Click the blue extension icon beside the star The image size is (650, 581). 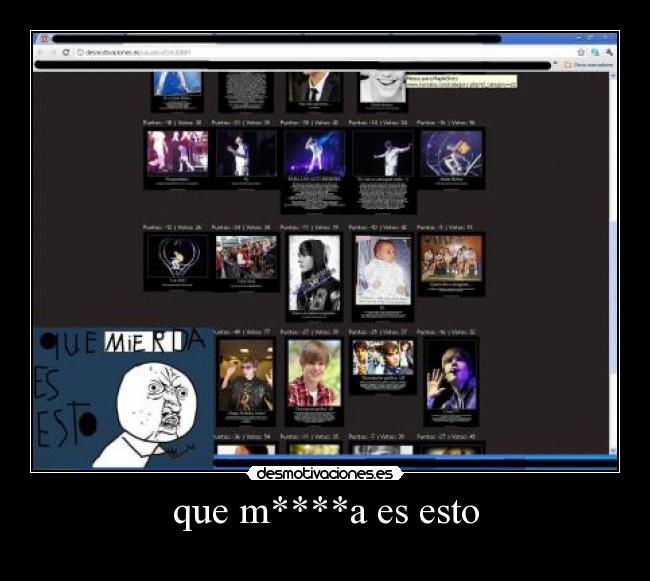(595, 52)
